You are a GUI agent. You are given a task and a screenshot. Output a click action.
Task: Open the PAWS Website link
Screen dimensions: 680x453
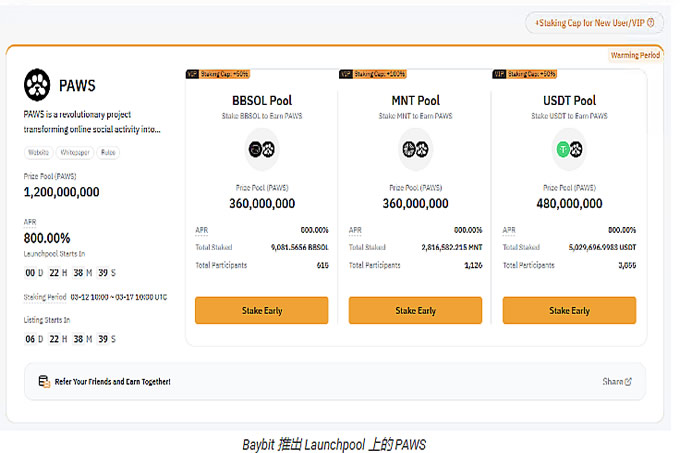point(38,152)
